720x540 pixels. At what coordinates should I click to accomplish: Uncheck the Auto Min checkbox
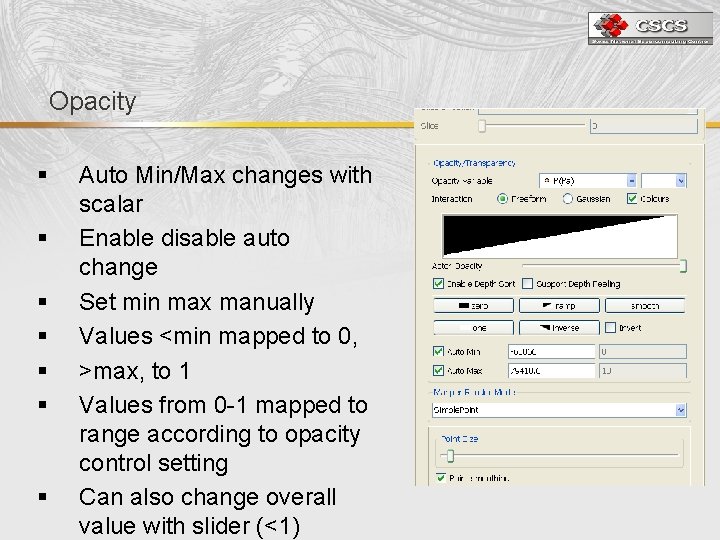(438, 351)
